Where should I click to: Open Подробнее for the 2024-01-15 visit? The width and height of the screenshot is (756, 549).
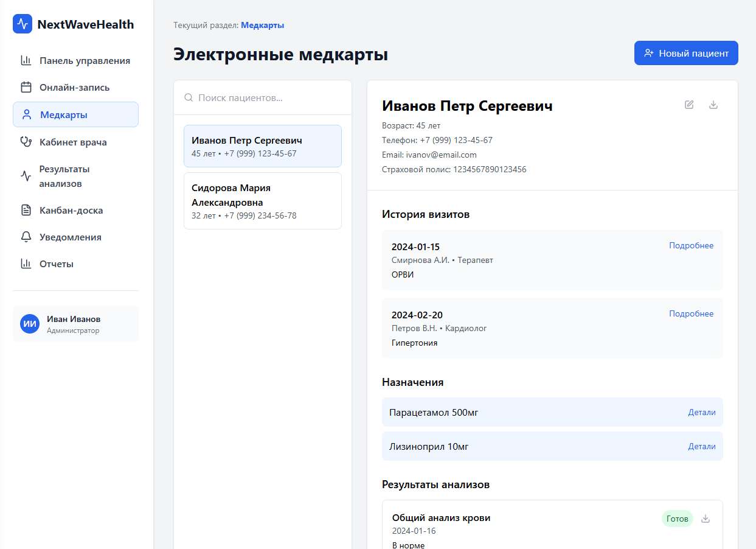(x=691, y=245)
